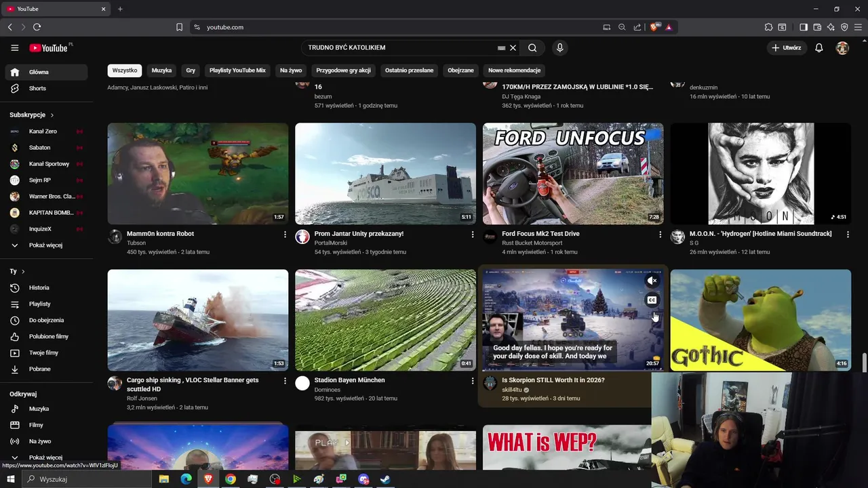Select the Obejrzane filter chip

coord(461,70)
